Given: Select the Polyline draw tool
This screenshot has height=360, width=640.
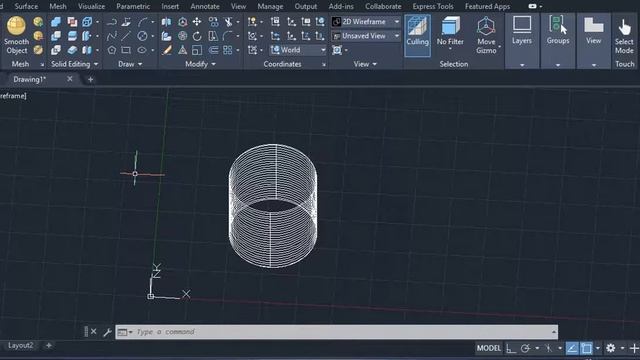Looking at the screenshot, I should click(111, 22).
